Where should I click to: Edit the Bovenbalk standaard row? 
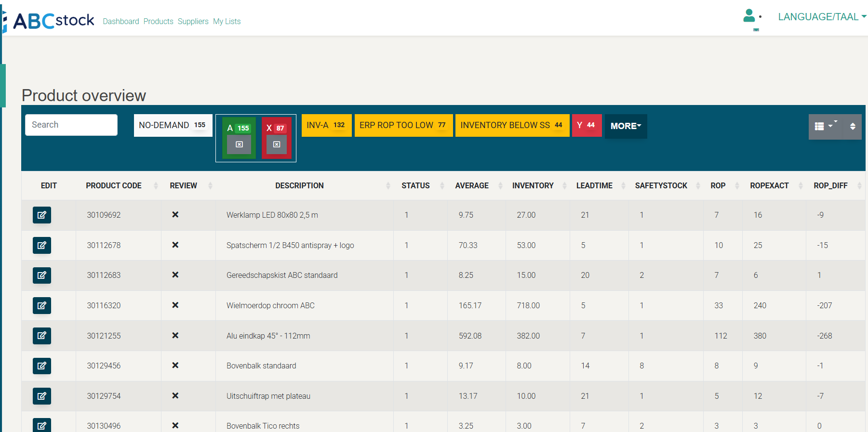coord(42,366)
